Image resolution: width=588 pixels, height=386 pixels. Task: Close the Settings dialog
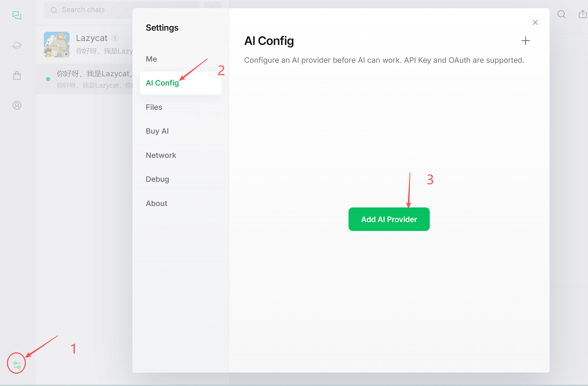535,22
